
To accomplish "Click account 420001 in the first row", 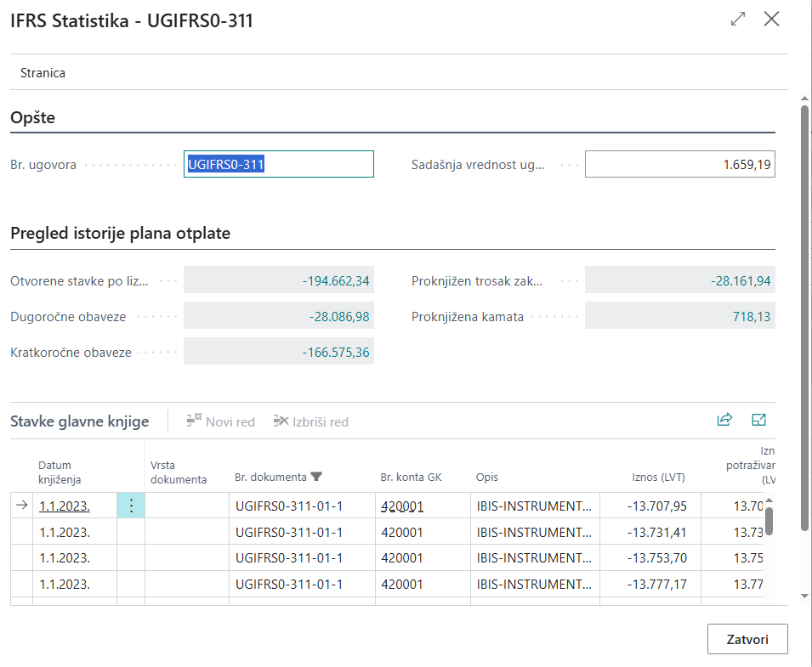I will (402, 506).
